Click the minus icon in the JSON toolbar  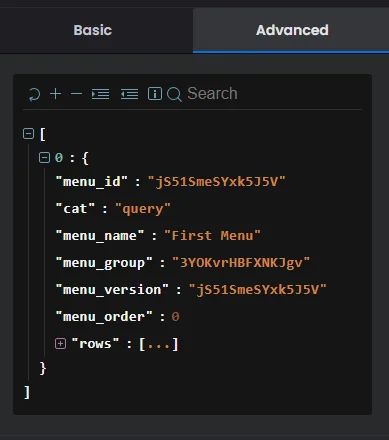click(76, 94)
